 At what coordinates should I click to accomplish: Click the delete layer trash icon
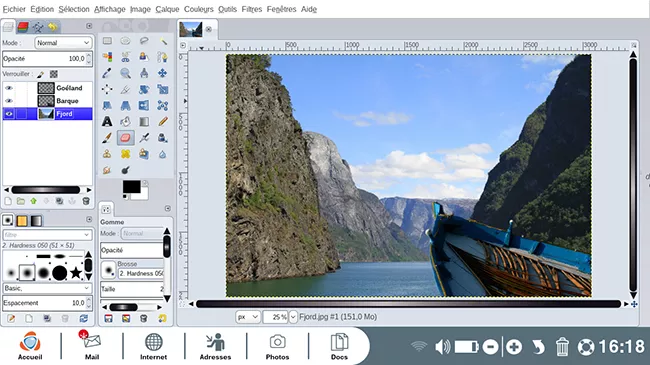click(x=86, y=201)
